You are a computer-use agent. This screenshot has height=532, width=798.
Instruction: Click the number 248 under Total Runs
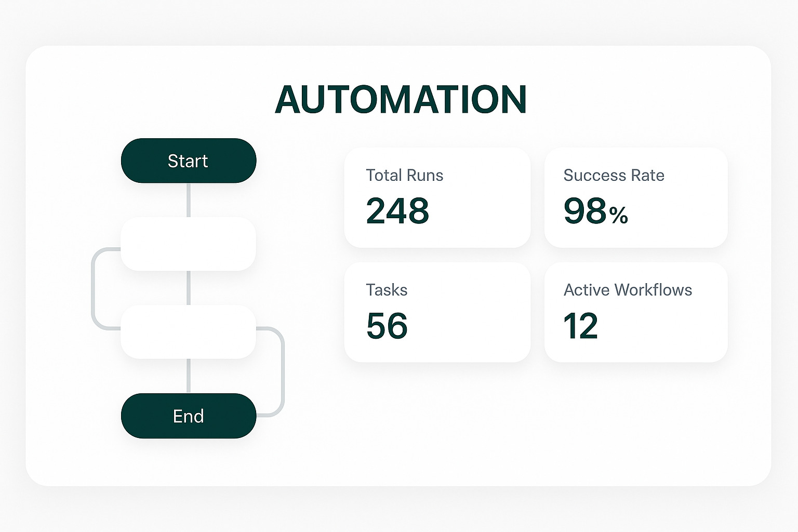coord(398,211)
